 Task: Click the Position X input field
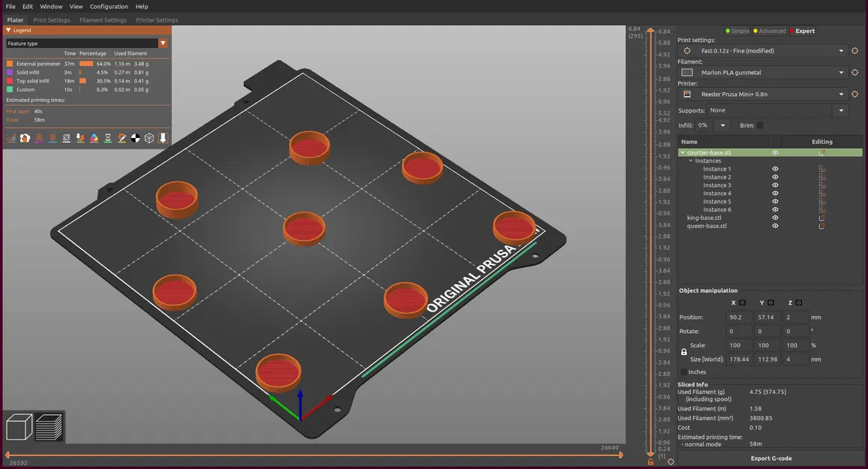coord(739,317)
